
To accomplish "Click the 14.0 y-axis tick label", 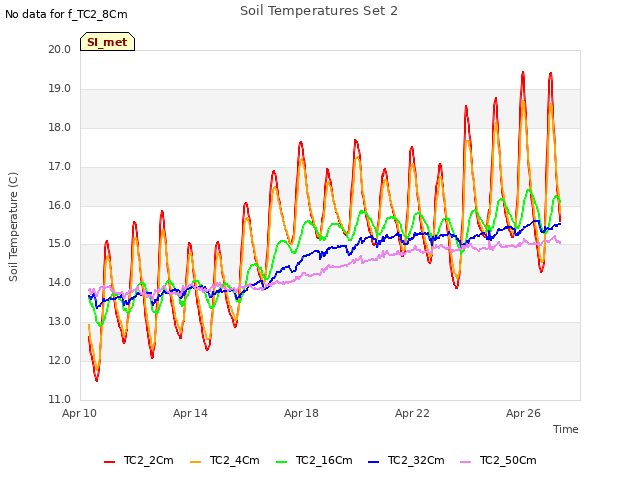I will (x=60, y=282).
